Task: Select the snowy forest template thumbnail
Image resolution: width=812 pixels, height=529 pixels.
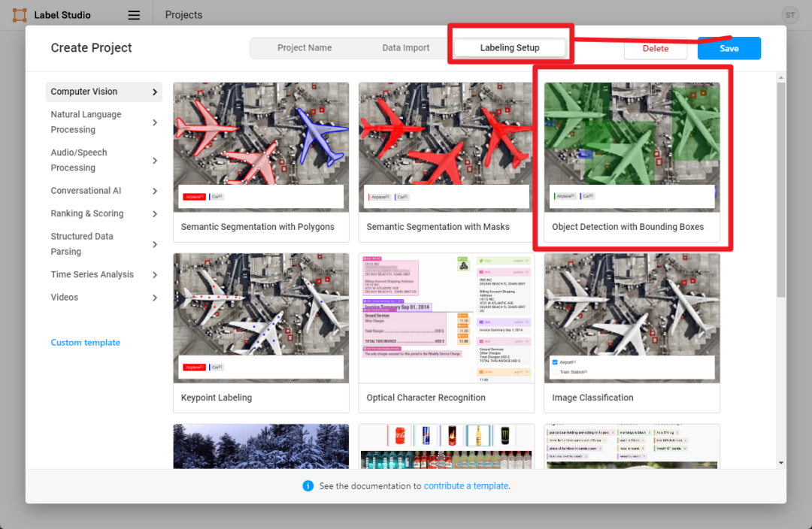Action: (x=261, y=446)
